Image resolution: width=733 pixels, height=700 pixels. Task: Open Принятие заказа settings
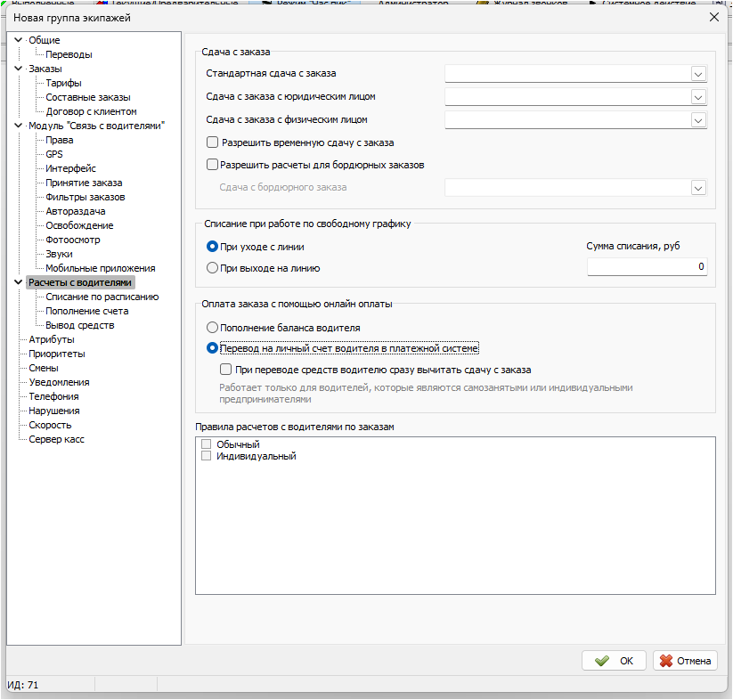84,183
